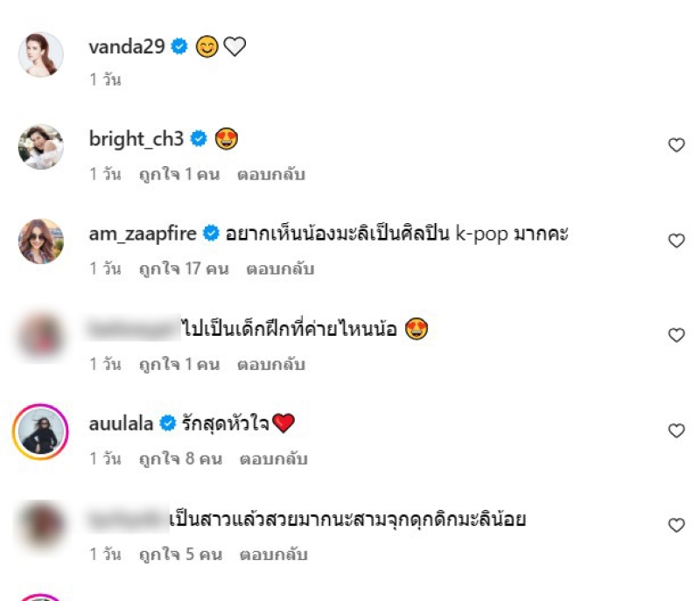Open auulala username link
The image size is (700, 601).
point(121,423)
